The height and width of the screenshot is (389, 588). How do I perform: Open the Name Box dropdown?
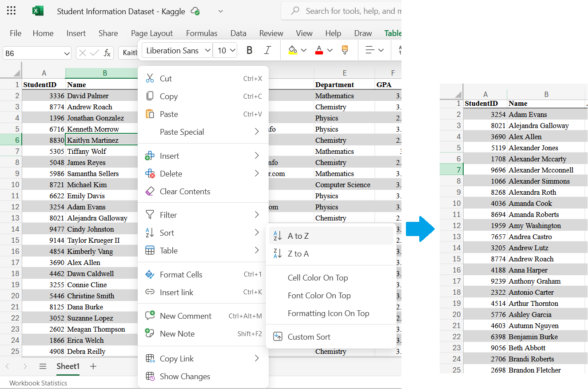67,53
